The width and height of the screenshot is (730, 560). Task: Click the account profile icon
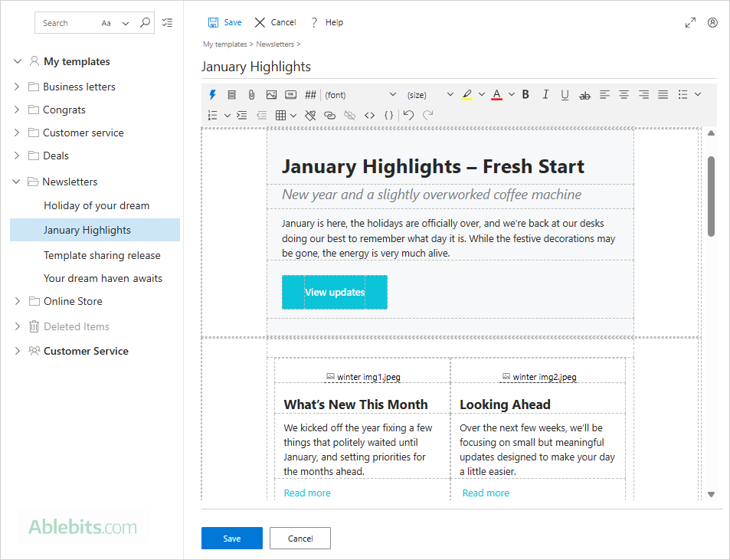tap(712, 22)
